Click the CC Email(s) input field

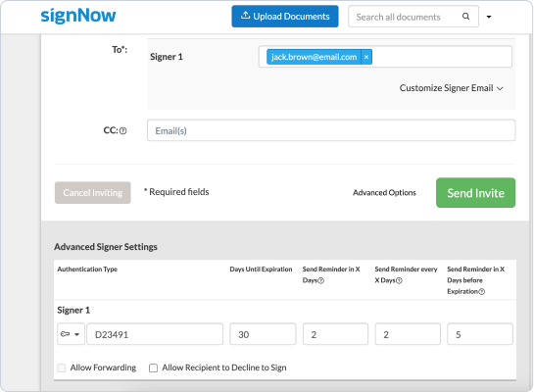[331, 130]
